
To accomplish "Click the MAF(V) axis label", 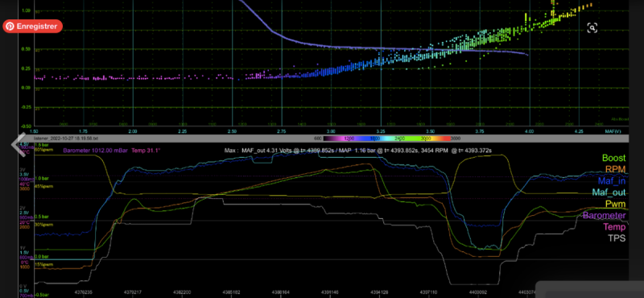I will pyautogui.click(x=613, y=131).
